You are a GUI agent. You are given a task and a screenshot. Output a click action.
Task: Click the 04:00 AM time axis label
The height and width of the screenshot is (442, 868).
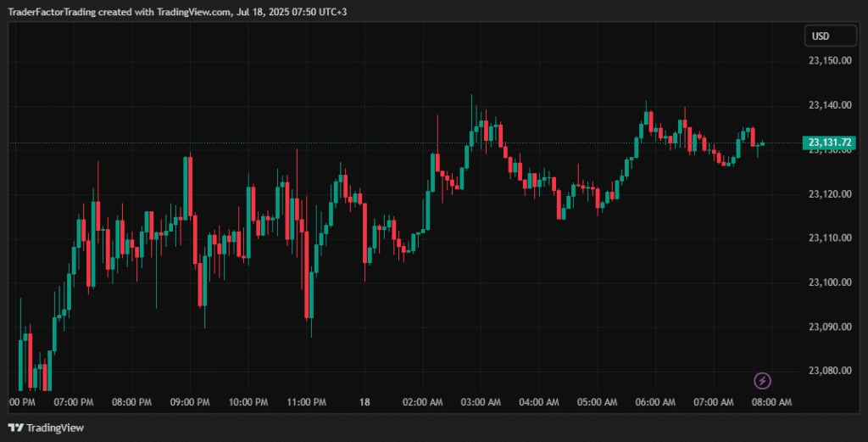[539, 402]
